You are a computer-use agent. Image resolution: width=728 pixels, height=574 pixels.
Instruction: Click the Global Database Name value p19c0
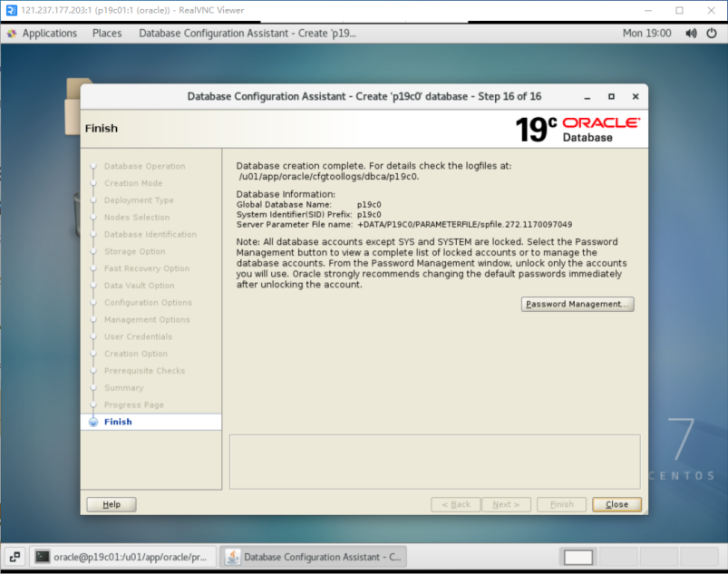[369, 205]
